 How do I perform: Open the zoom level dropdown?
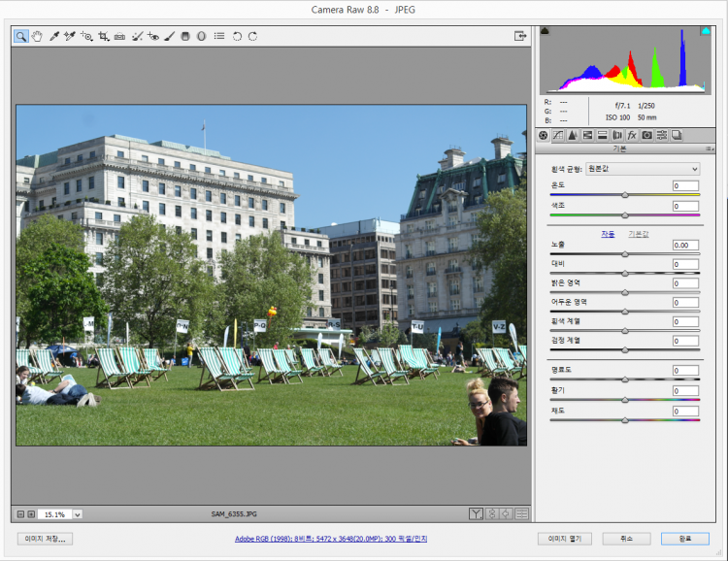tap(78, 514)
